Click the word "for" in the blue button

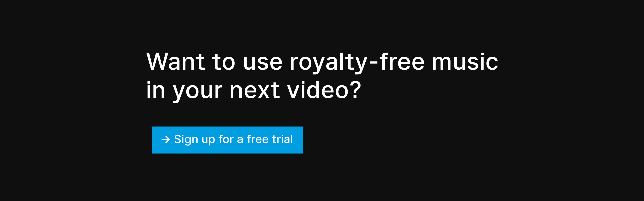[226, 139]
